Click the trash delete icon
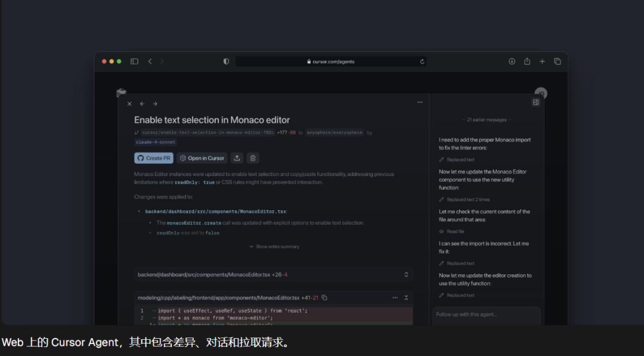Viewport: 644px width, 356px height. click(253, 158)
